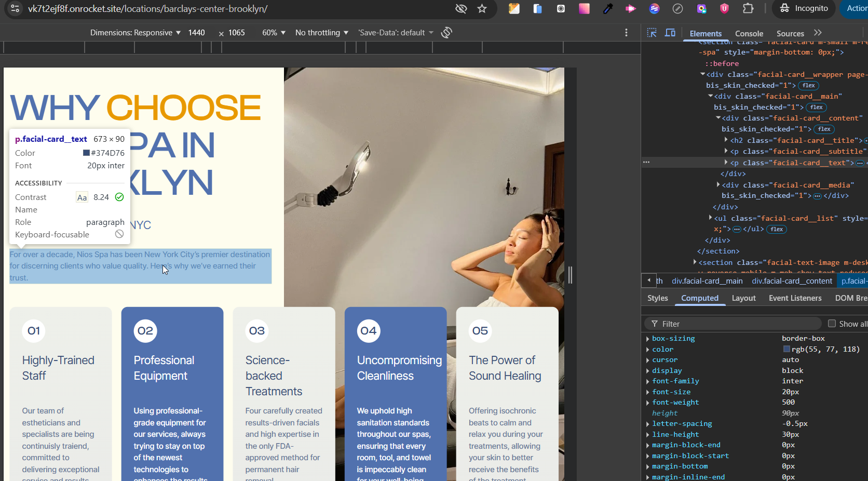Click div.facial-card__main in the breadcrumb

707,281
